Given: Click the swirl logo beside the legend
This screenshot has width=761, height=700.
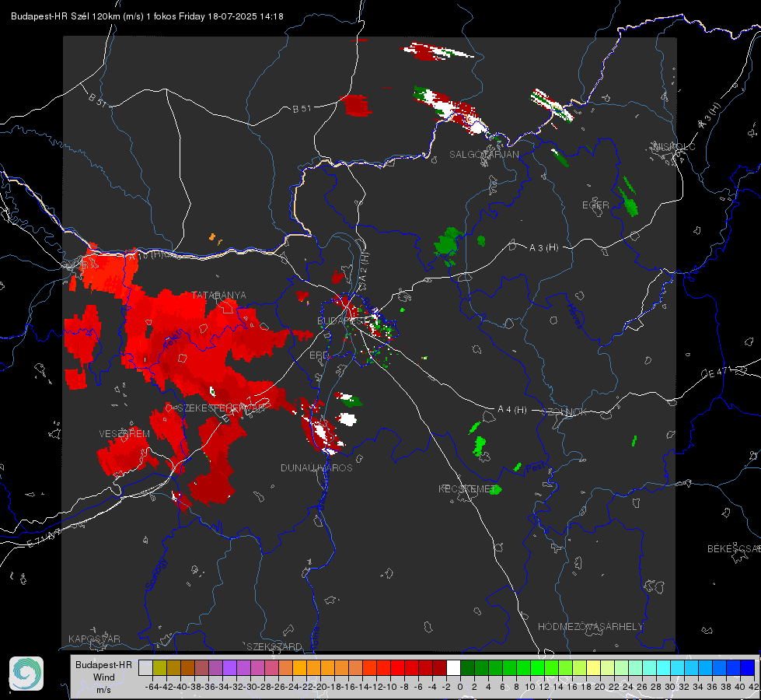Looking at the screenshot, I should 26,674.
